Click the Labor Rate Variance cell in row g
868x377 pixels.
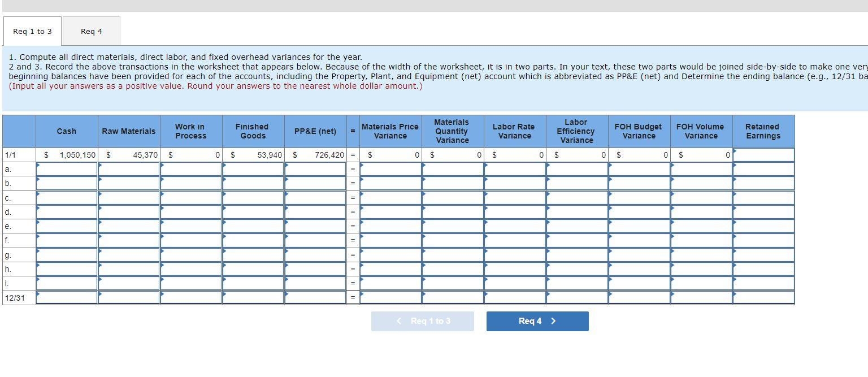click(515, 255)
